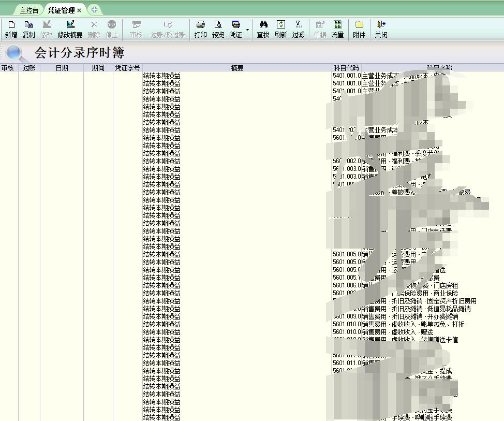
Task: Click the 科目代码 column header
Action: (x=347, y=68)
